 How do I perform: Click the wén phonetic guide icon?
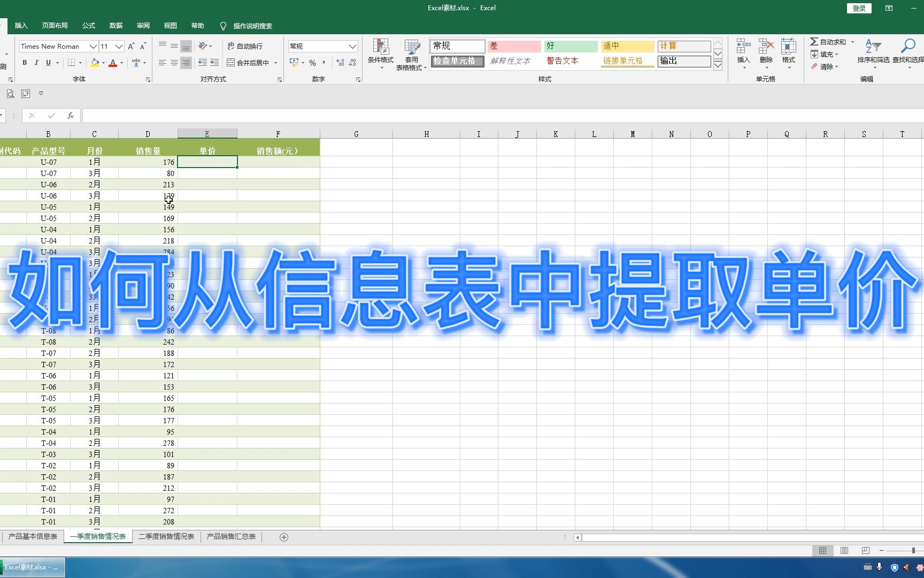(x=136, y=63)
